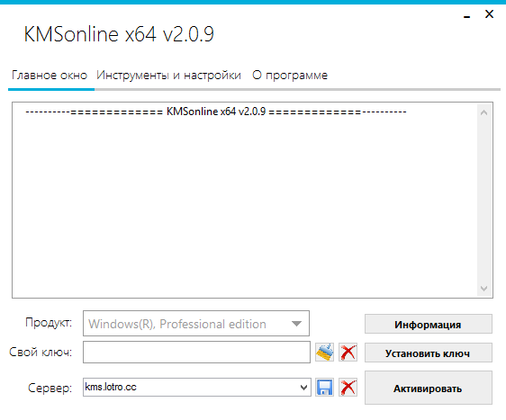Select the Windows(R), Professional edition product field
This screenshot has height=420, width=506.
click(196, 323)
